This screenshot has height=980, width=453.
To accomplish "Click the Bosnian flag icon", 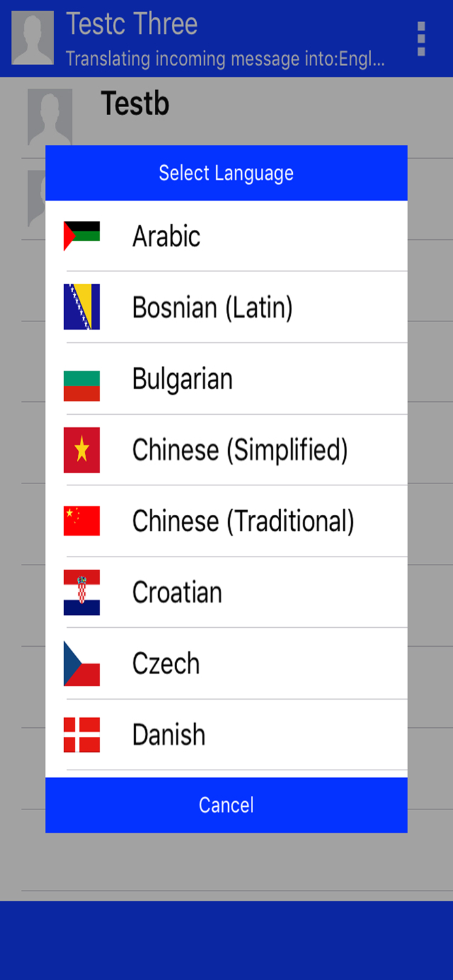I will click(x=81, y=306).
